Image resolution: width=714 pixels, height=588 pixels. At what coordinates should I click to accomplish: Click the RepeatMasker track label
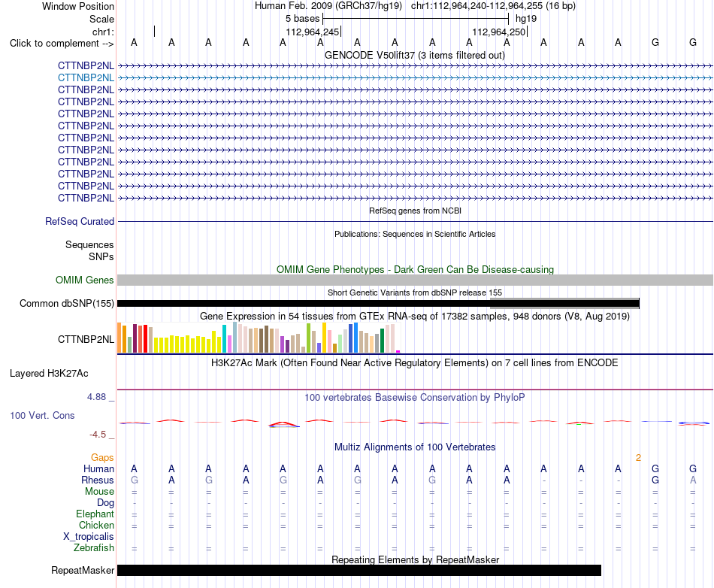coord(83,570)
